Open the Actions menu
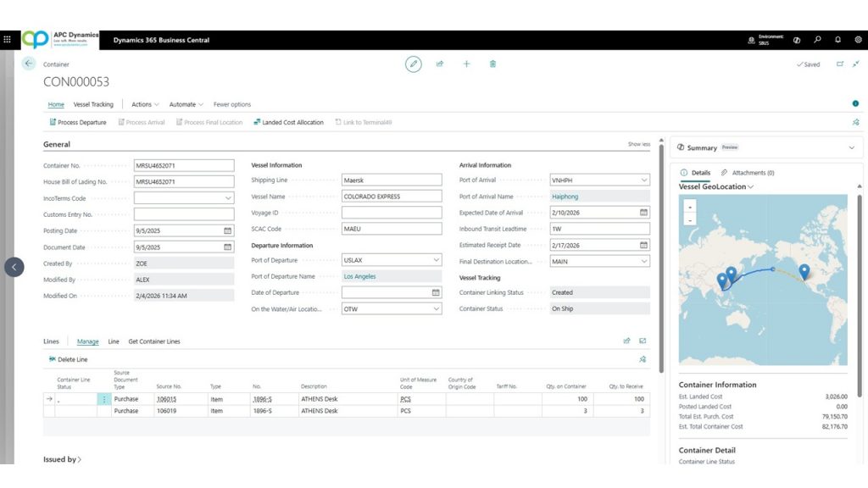This screenshot has width=868, height=488. pos(144,104)
